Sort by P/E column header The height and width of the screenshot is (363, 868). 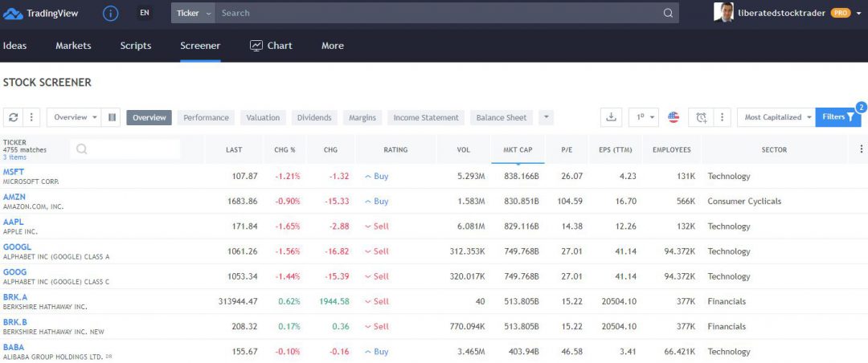(x=567, y=149)
